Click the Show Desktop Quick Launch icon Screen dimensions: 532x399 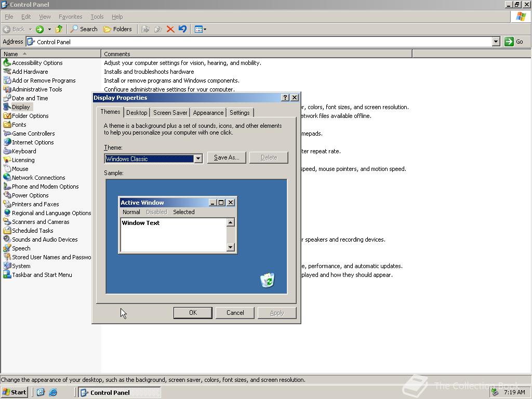click(41, 393)
